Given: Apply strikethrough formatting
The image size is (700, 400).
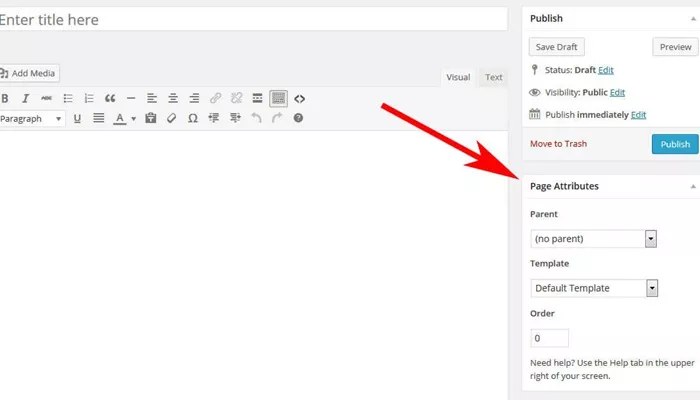Looking at the screenshot, I should point(46,98).
